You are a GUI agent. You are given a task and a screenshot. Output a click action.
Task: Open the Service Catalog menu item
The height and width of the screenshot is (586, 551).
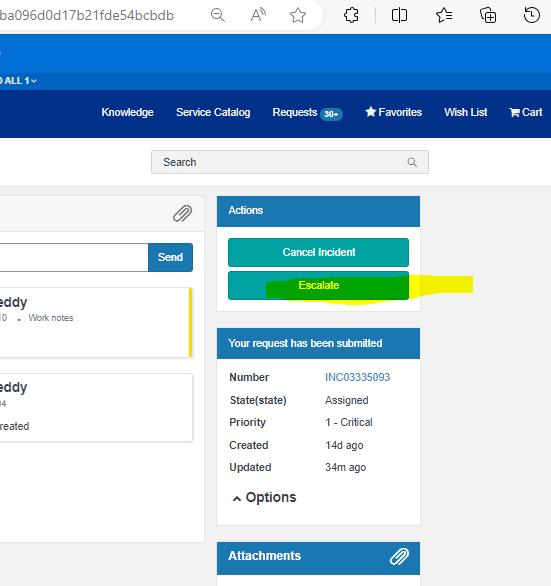(x=213, y=112)
